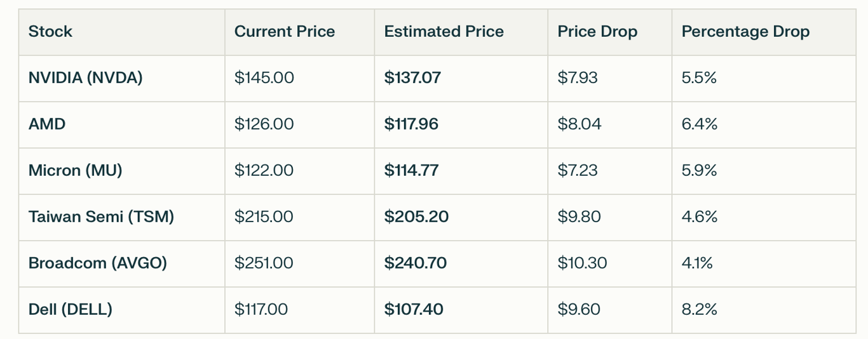The width and height of the screenshot is (868, 339).
Task: Click the Percentage Drop column header
Action: pyautogui.click(x=745, y=32)
